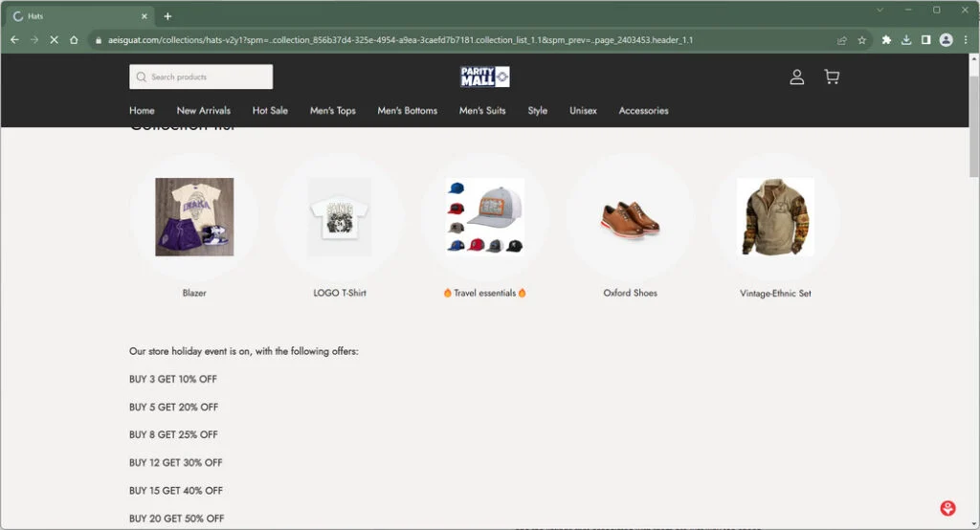
Task: Click the browser forward arrow
Action: 34,40
